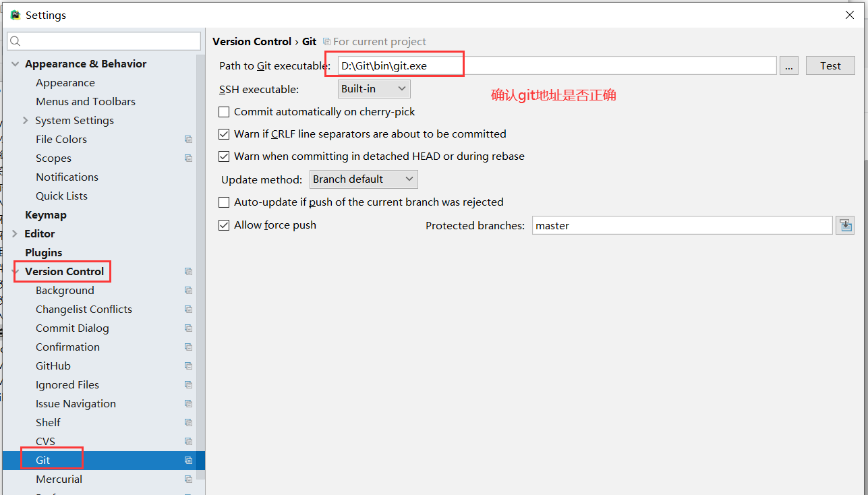
Task: Select the Git item in the tree
Action: [x=43, y=461]
